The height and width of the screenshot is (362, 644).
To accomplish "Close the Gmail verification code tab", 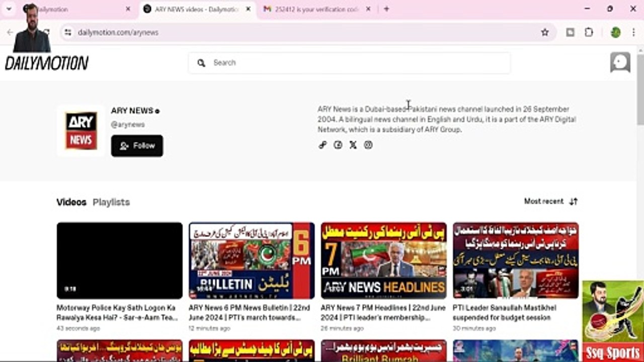I will (368, 9).
